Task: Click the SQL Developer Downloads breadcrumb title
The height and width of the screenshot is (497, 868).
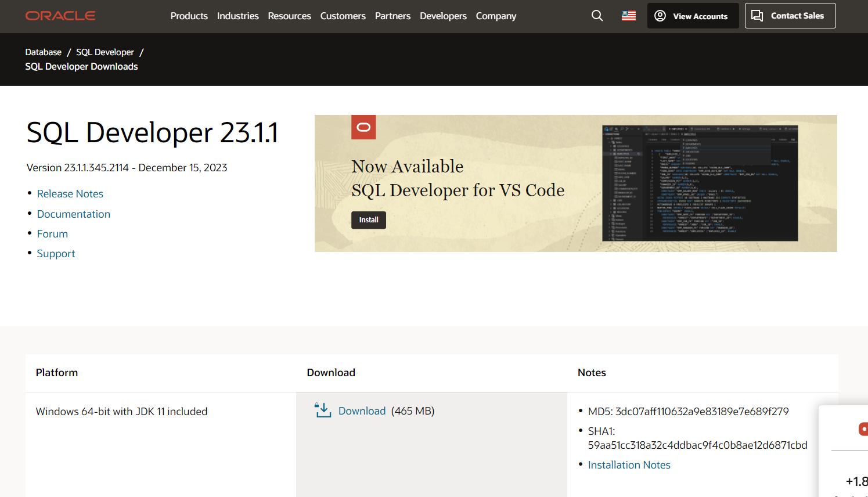Action: pos(81,67)
